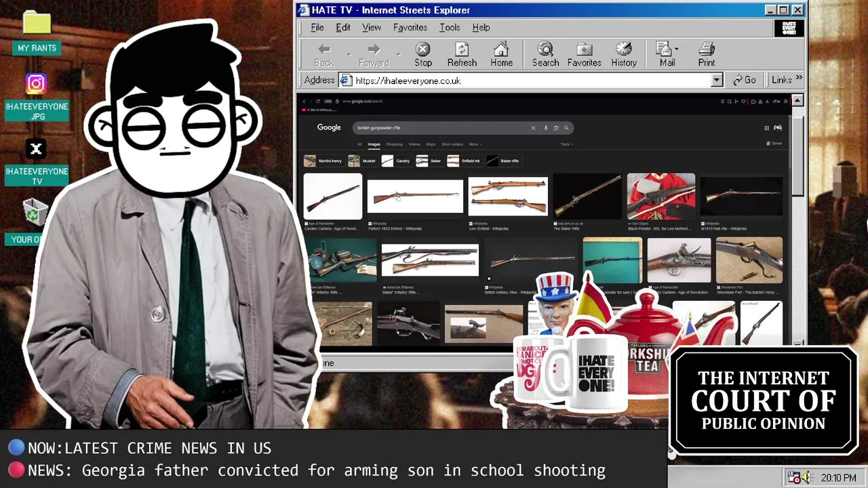Open the View menu
Screen dimensions: 868x488
pos(372,28)
